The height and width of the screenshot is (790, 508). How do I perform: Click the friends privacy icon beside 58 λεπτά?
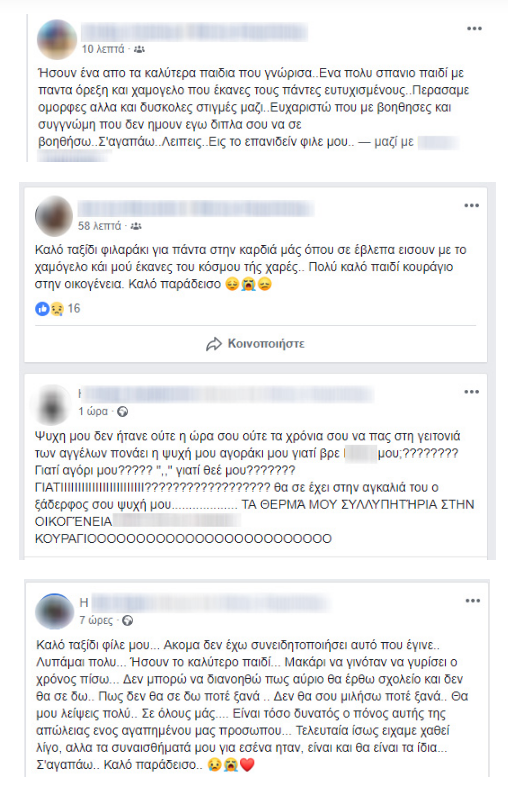click(136, 227)
